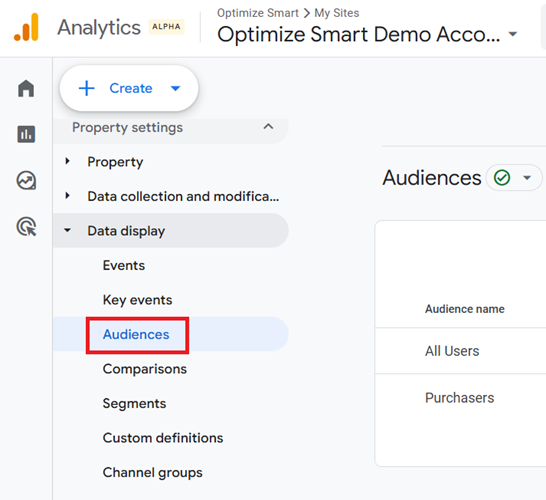
Task: Click the Audience name column header
Action: (465, 309)
